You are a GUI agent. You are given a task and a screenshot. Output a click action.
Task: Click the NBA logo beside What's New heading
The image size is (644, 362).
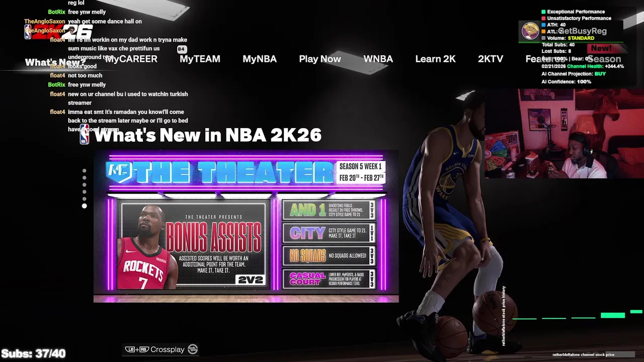coord(85,135)
